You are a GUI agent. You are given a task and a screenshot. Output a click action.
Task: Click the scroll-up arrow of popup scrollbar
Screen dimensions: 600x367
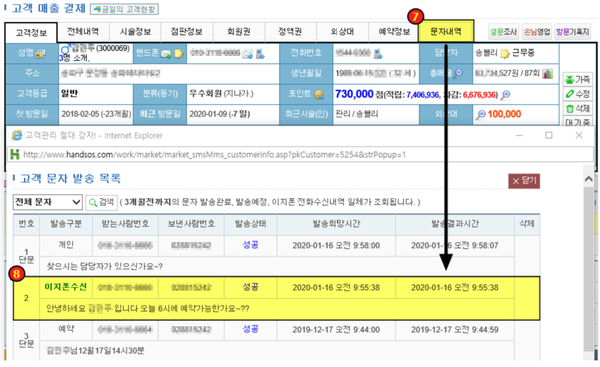589,179
